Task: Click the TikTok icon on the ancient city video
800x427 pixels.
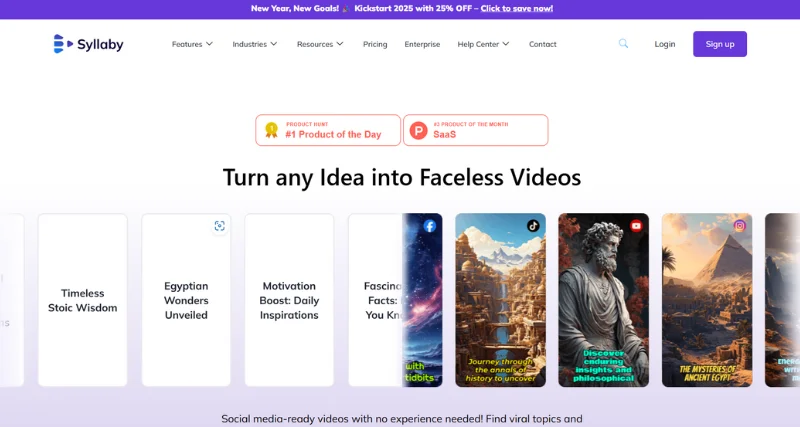Action: coord(533,225)
